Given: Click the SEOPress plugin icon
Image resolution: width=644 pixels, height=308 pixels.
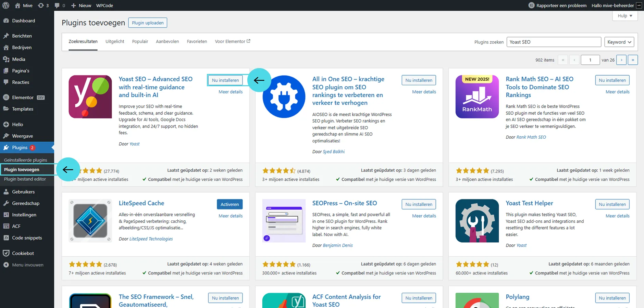Looking at the screenshot, I should coord(284,221).
